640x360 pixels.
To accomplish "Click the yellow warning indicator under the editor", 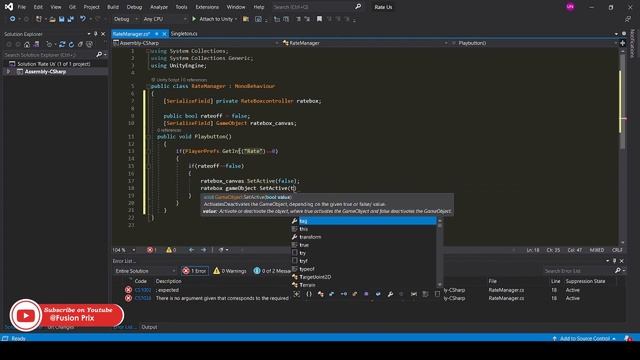I will click(171, 250).
